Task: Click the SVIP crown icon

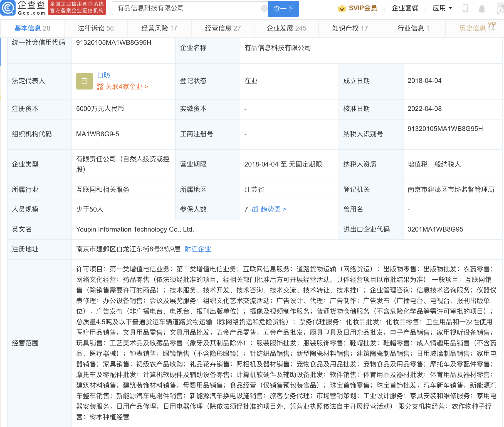Action: 342,8
